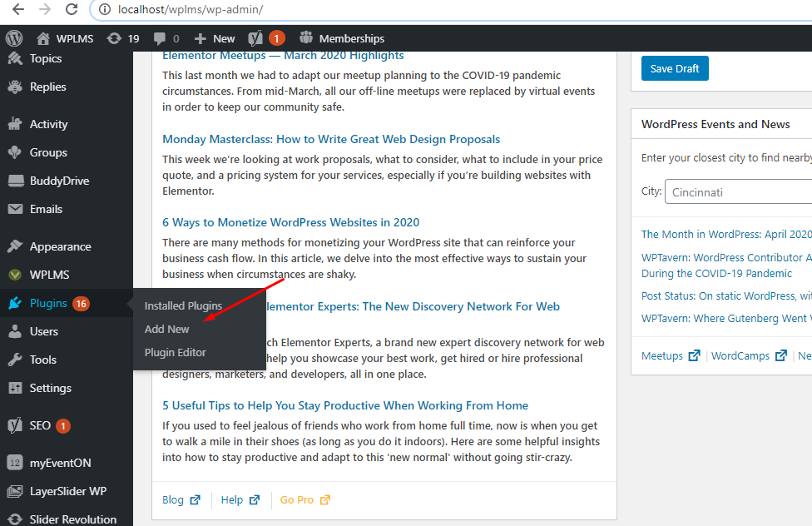Click the browser address bar URL
The image size is (812, 526).
[x=191, y=9]
